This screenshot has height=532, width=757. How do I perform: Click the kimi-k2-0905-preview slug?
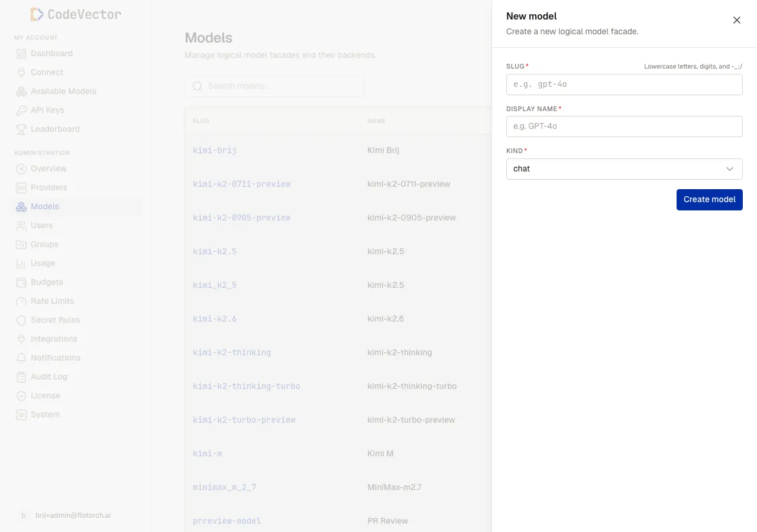(x=242, y=218)
